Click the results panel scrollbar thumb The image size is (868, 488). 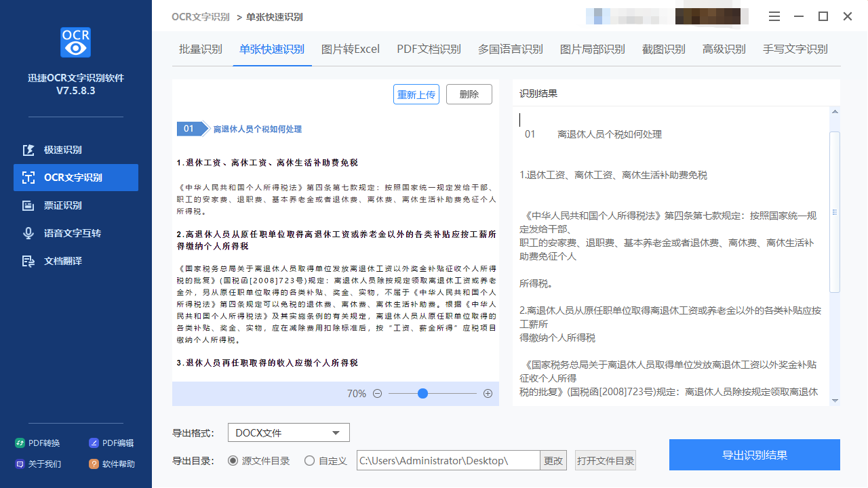tap(835, 212)
